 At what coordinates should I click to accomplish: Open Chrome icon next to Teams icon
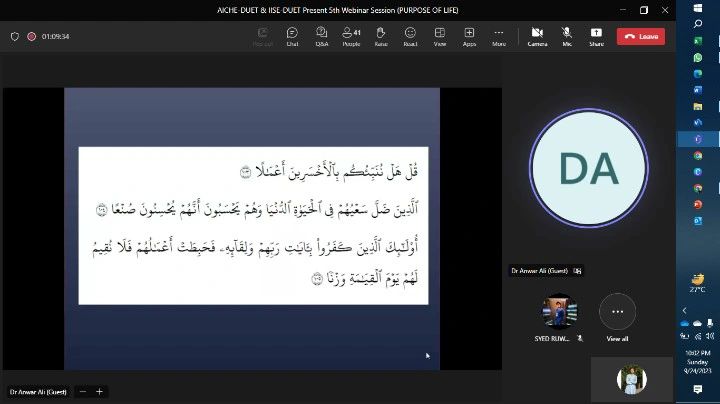[698, 156]
